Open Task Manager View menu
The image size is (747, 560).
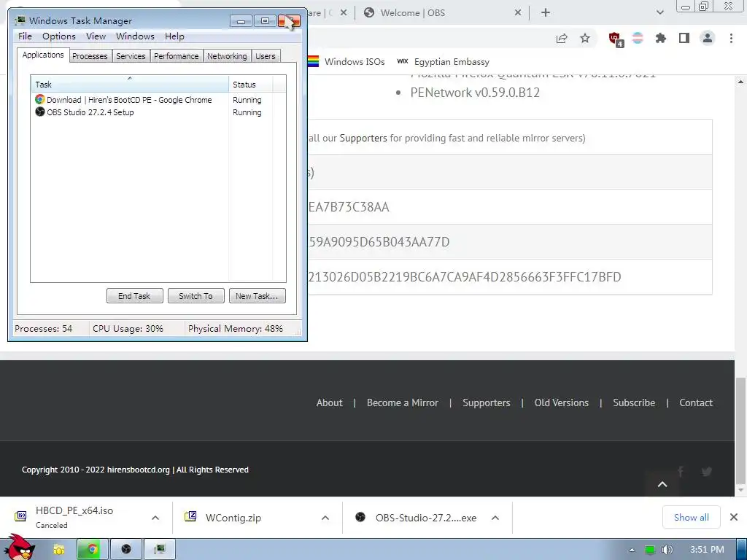[x=96, y=36]
